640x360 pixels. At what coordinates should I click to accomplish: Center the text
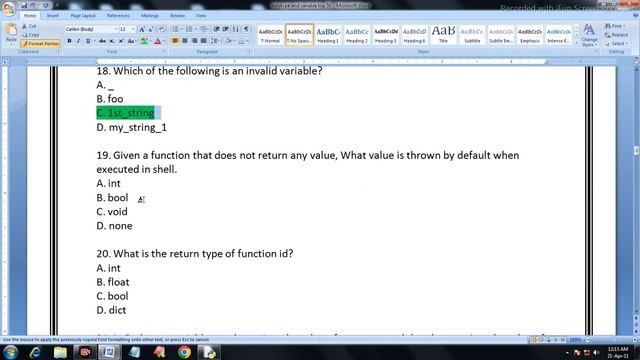pos(185,41)
